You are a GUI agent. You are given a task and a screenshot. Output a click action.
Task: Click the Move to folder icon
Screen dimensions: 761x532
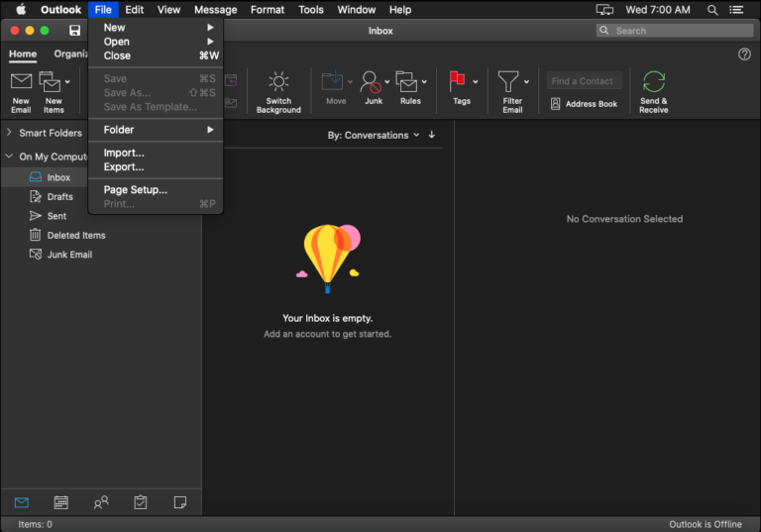pos(333,81)
